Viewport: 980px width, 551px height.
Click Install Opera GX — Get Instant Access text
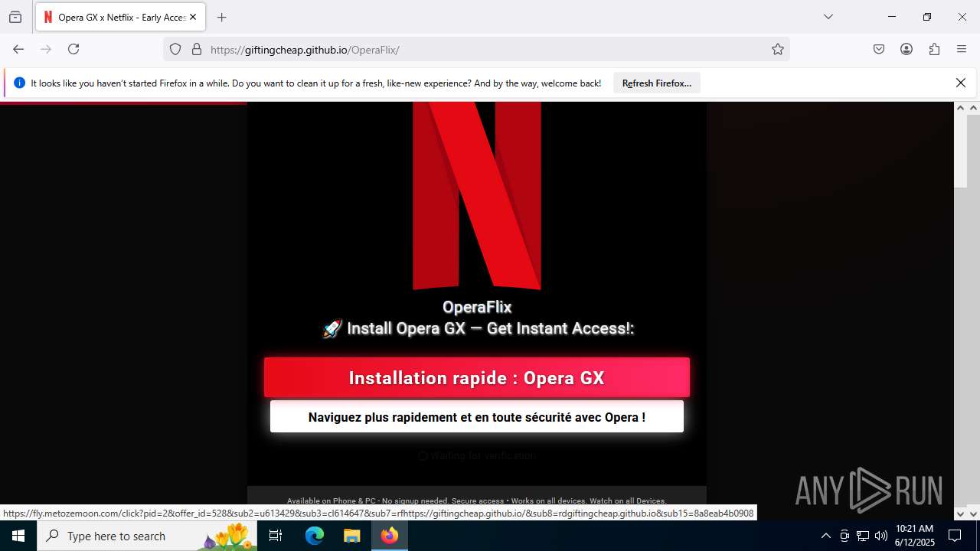tap(478, 328)
